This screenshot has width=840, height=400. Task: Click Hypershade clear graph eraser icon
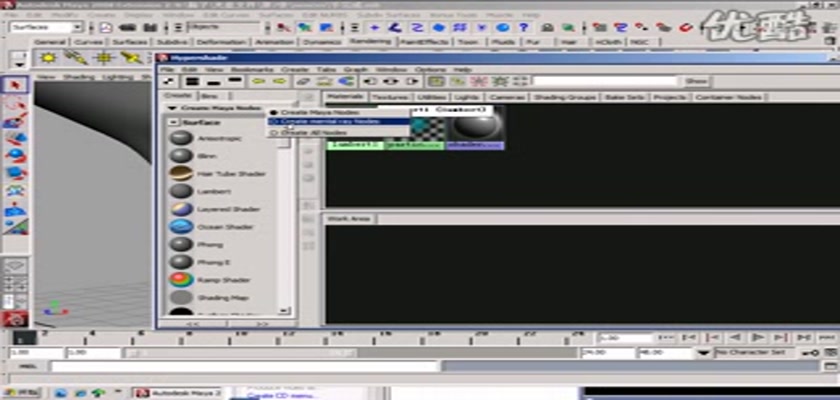tap(303, 81)
